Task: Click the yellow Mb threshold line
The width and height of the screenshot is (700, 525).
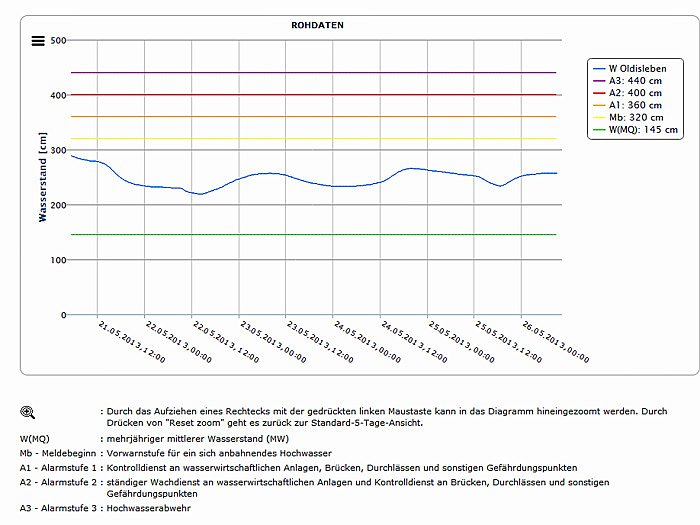Action: tap(300, 139)
